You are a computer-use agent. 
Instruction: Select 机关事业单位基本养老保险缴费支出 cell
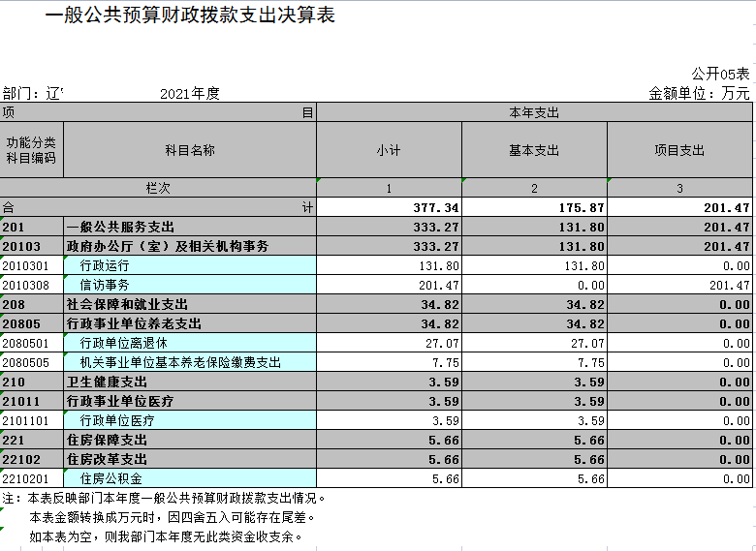click(x=190, y=362)
